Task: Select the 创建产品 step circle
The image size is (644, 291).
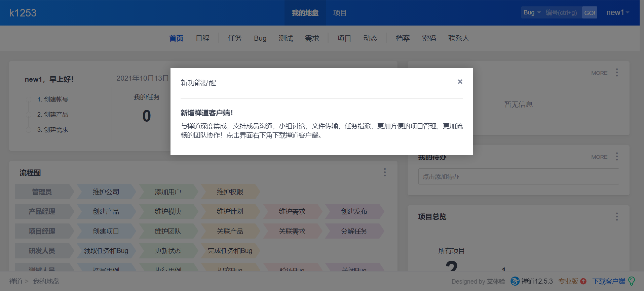Action: (x=29, y=115)
